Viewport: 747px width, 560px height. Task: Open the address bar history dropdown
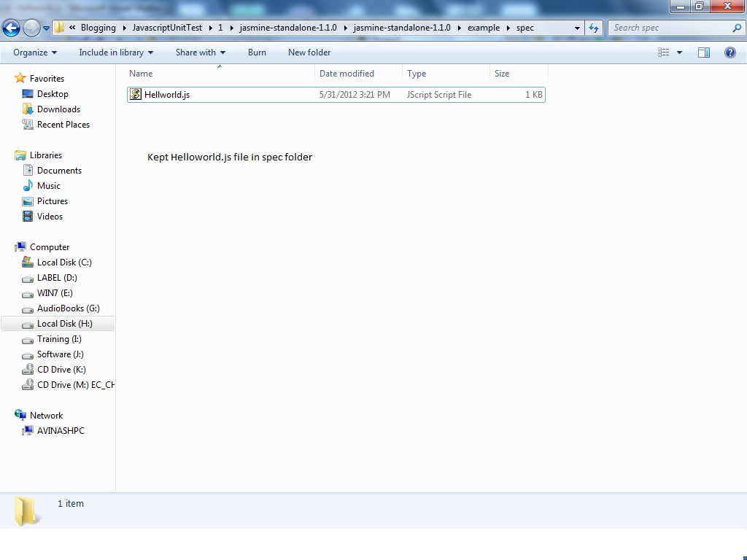578,28
